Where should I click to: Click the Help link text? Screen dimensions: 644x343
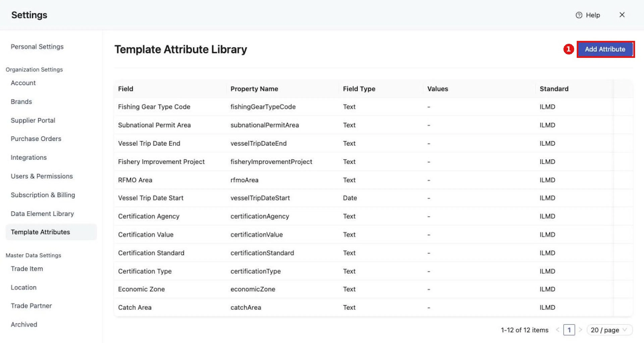593,15
